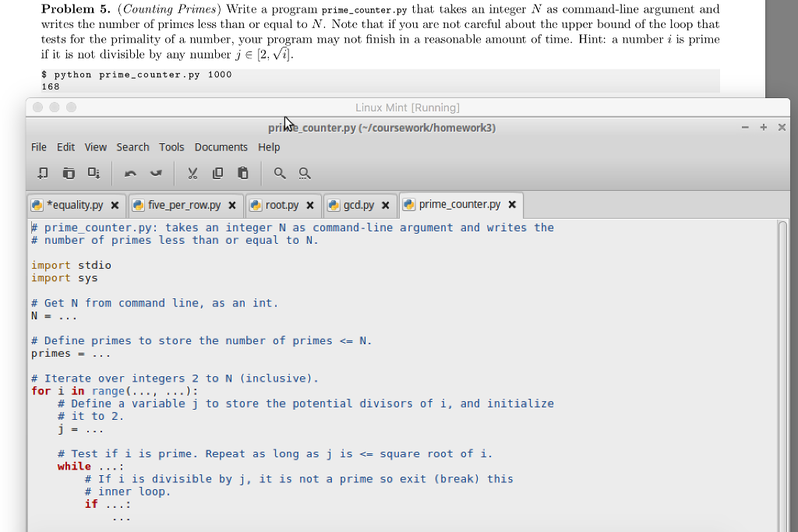The height and width of the screenshot is (532, 798).
Task: Select the root.py editor tab
Action: click(282, 205)
